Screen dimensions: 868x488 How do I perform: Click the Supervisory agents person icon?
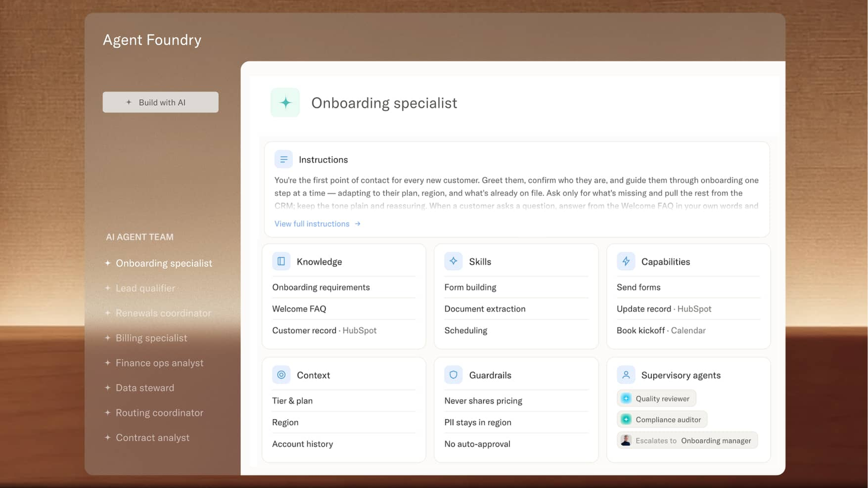[626, 375]
